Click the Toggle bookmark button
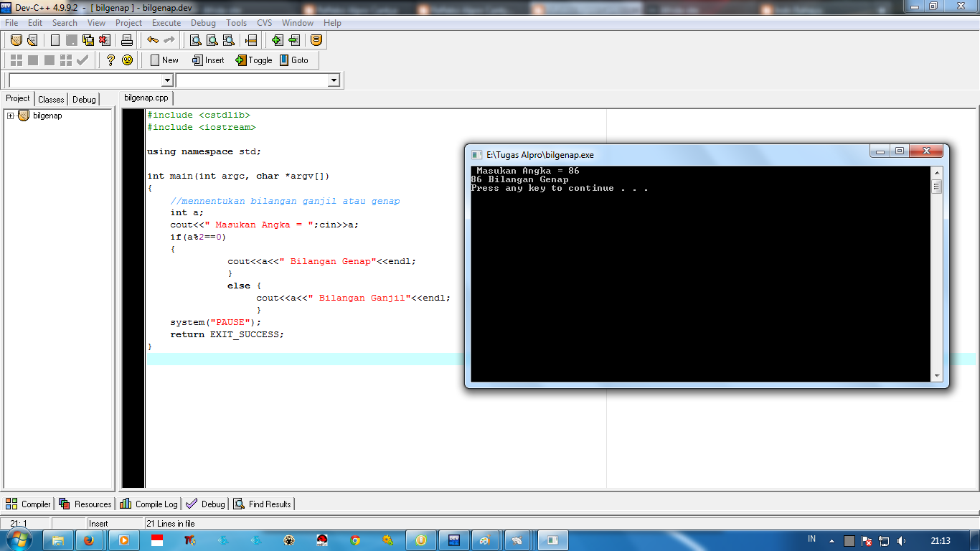 (254, 60)
